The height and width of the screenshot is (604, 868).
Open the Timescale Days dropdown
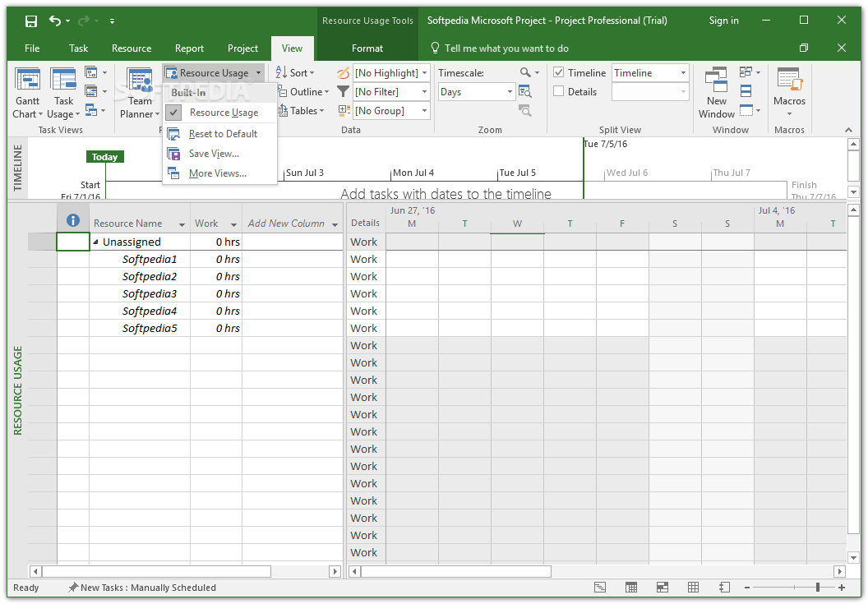510,91
